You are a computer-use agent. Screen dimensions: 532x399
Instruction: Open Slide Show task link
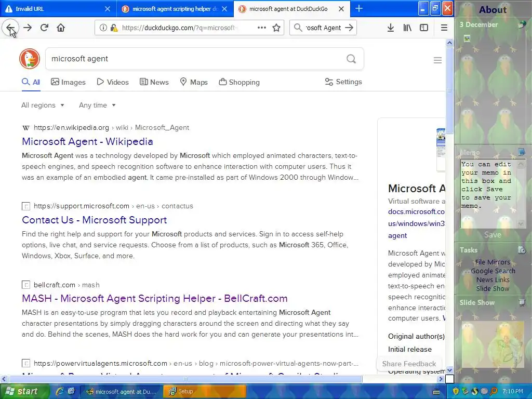coord(493,288)
